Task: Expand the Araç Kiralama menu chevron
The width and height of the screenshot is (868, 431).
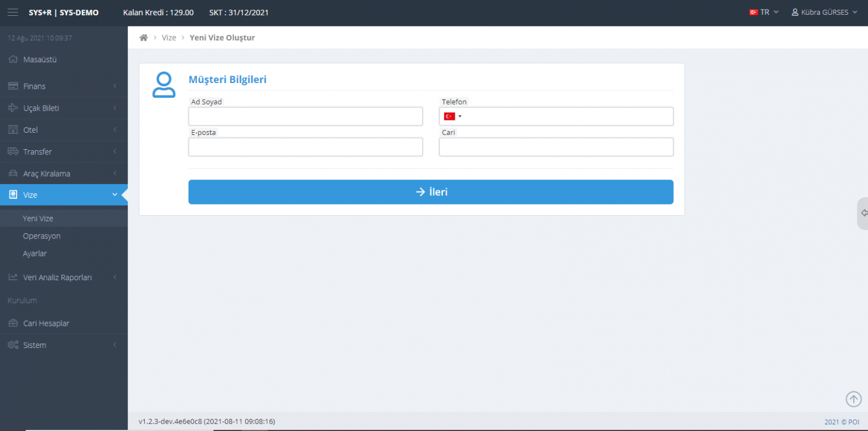Action: pos(115,173)
